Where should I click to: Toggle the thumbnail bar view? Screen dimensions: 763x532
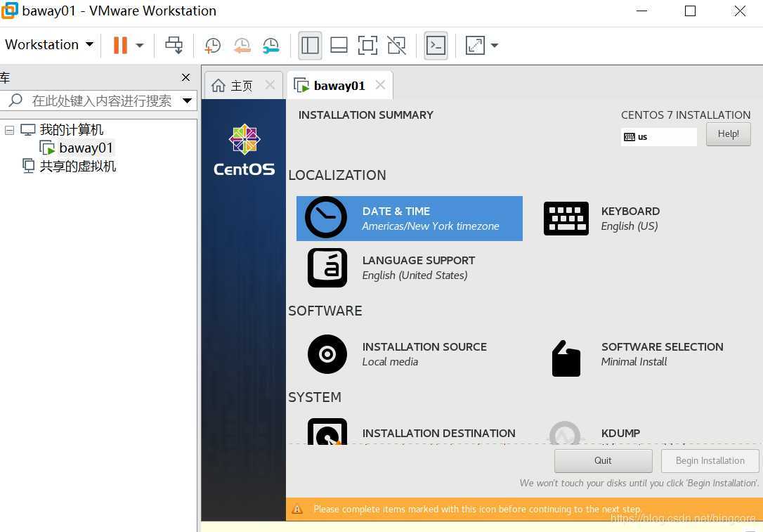[339, 45]
